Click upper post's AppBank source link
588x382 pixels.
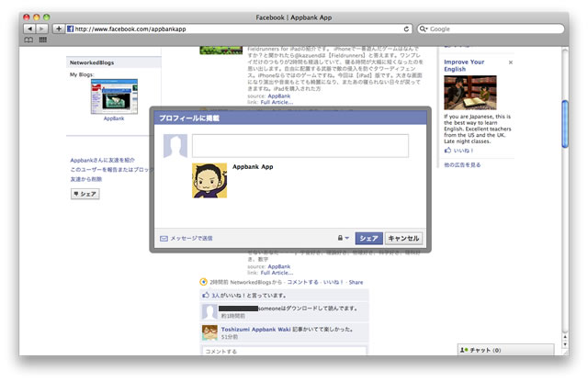279,96
